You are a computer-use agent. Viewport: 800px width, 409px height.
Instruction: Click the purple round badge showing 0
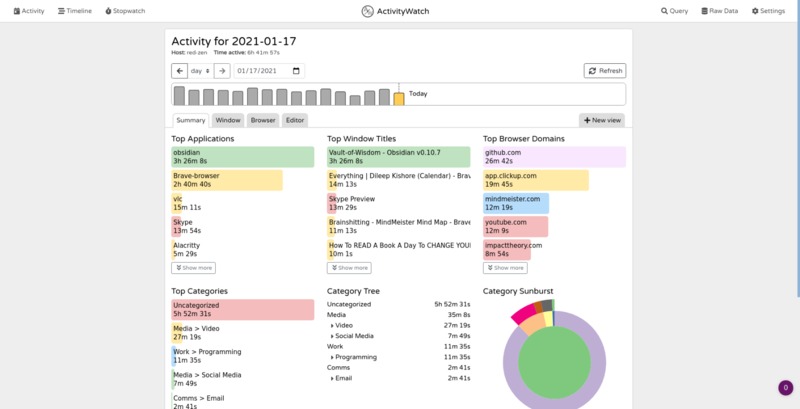(x=786, y=388)
